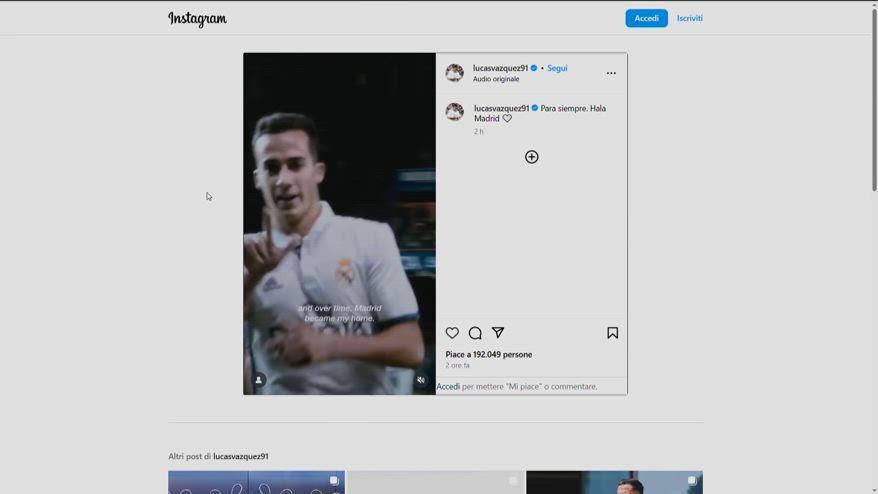Click the Segui follow link

click(x=557, y=68)
